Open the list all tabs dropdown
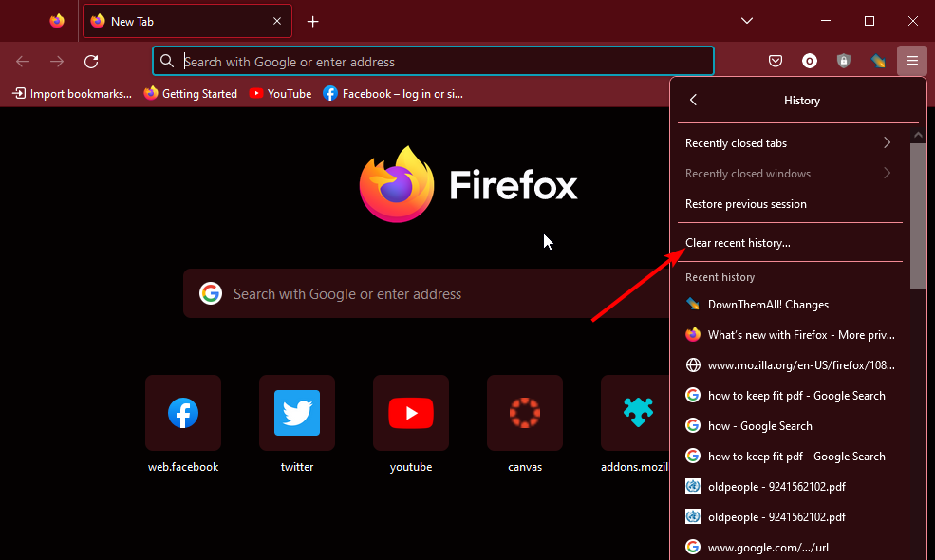 point(746,21)
